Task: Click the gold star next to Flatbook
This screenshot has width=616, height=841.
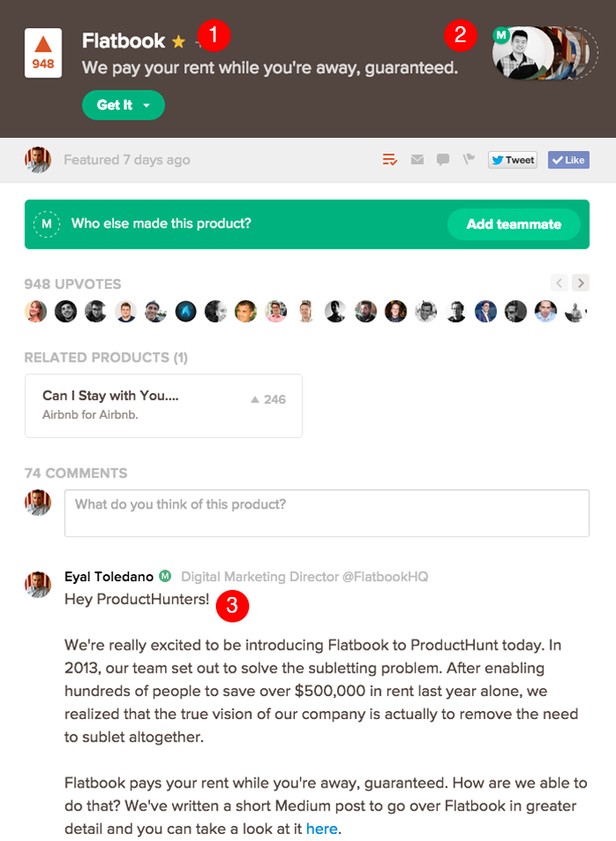Action: (x=179, y=41)
